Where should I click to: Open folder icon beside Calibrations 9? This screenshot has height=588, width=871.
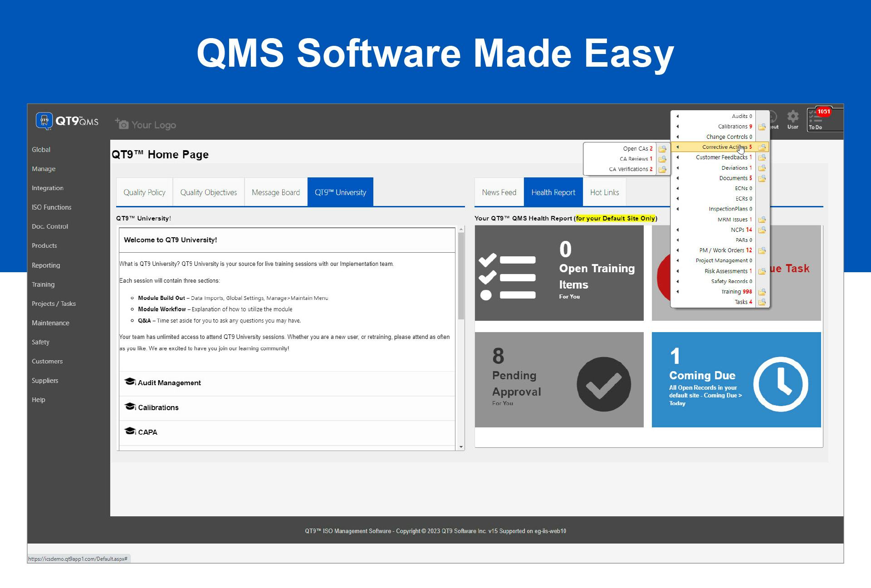[762, 127]
